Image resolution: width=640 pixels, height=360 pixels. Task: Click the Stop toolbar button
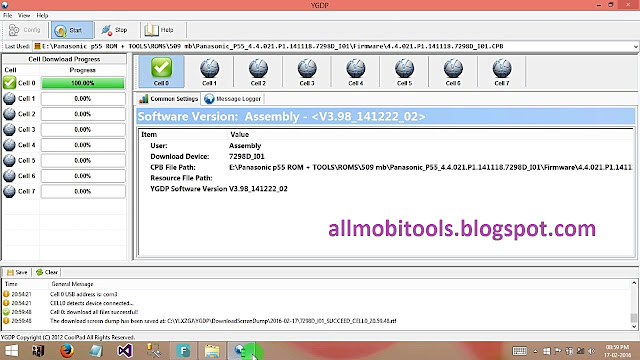point(115,30)
